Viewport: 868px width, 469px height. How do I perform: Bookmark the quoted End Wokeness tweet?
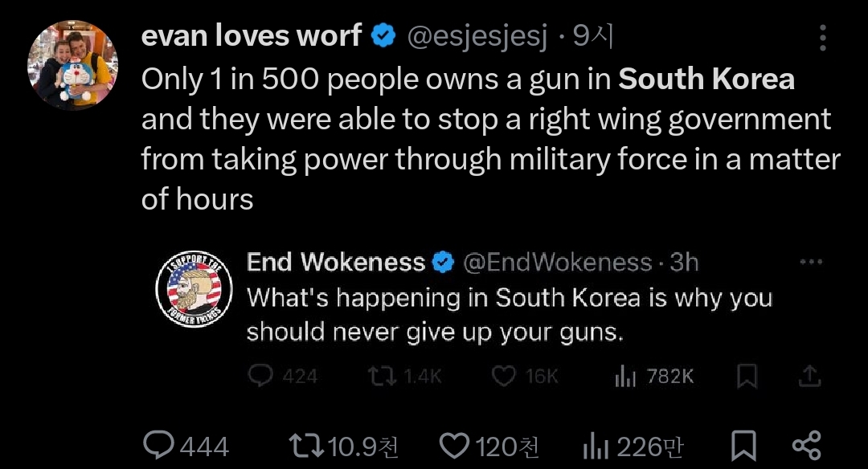pos(747,376)
